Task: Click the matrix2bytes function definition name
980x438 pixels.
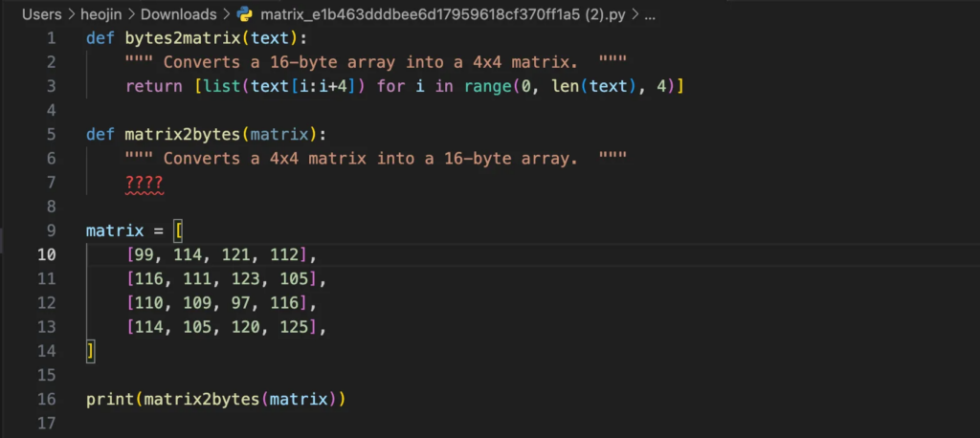Action: (x=183, y=134)
